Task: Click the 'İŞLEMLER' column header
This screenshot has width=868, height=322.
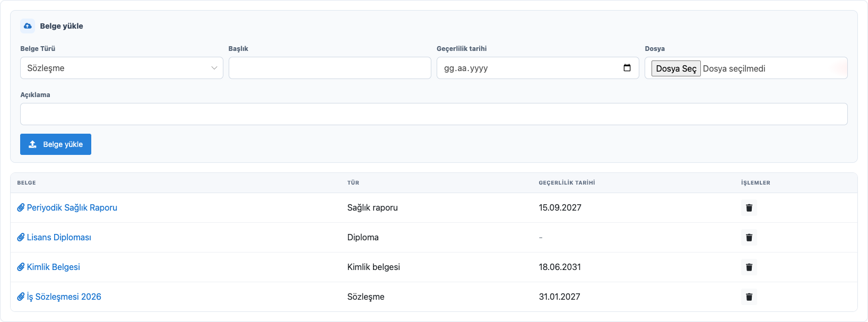Action: point(756,182)
